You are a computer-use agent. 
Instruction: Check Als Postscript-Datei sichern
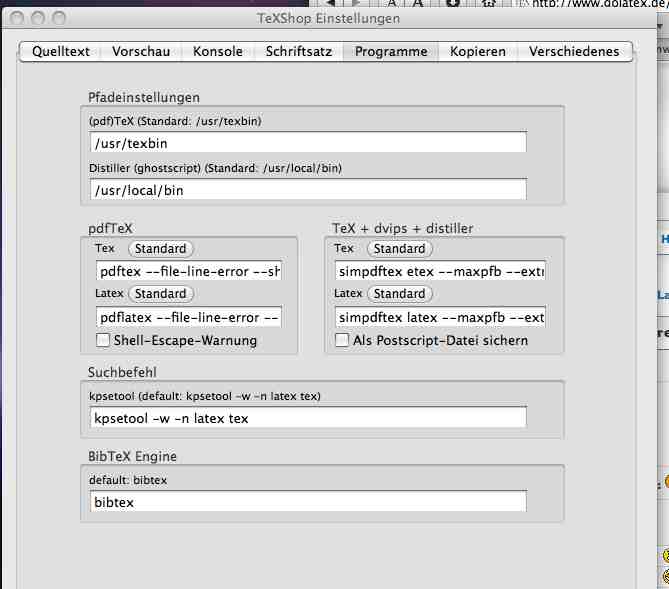click(342, 340)
